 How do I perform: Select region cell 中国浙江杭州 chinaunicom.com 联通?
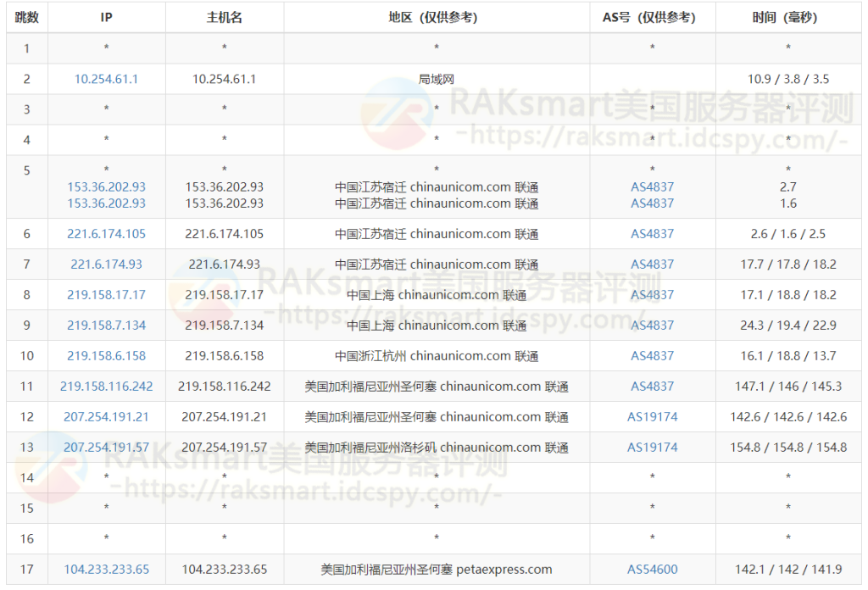coord(437,356)
